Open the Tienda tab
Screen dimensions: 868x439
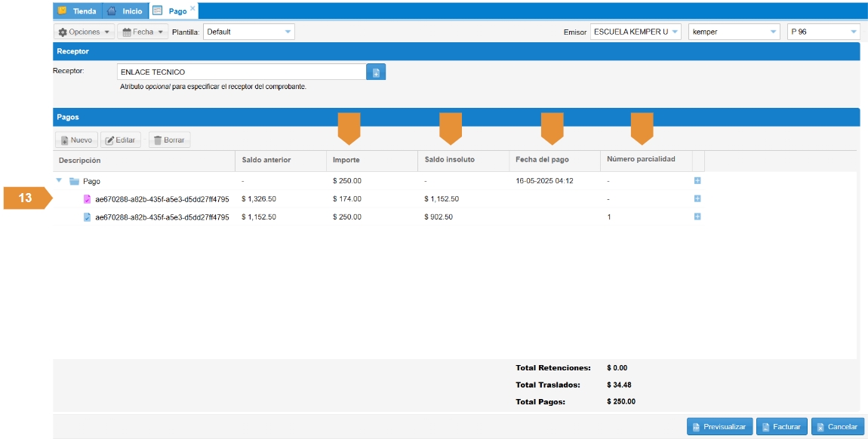point(78,11)
